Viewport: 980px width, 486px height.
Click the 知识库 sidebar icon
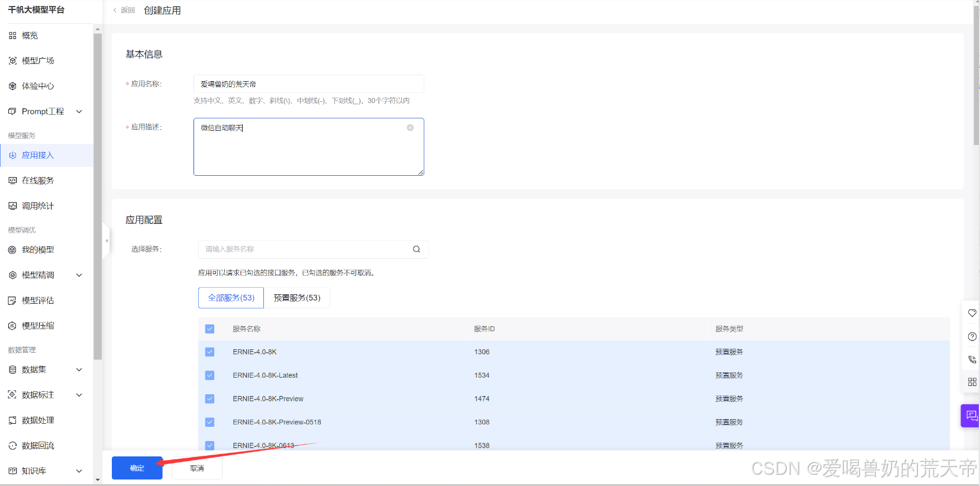pyautogui.click(x=12, y=471)
